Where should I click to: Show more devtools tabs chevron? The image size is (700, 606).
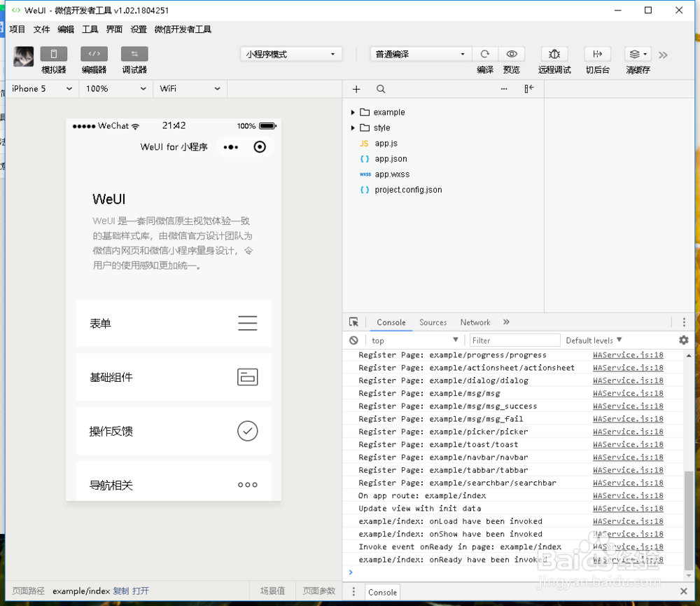coord(506,322)
